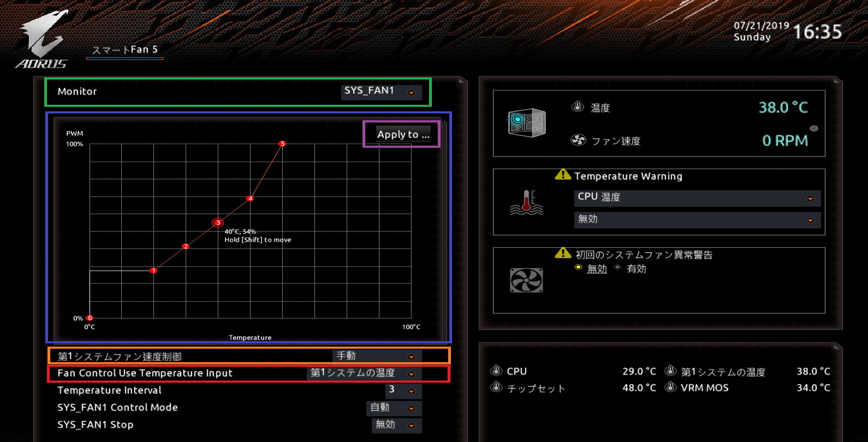Select the 無効 radio button for fan warning
This screenshot has height=442, width=868.
pos(579,267)
